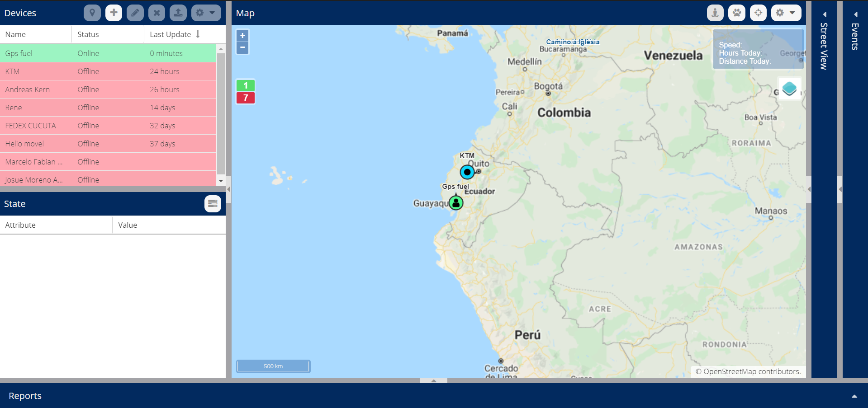The height and width of the screenshot is (408, 868).
Task: Select the Helio movel device row
Action: 108,144
